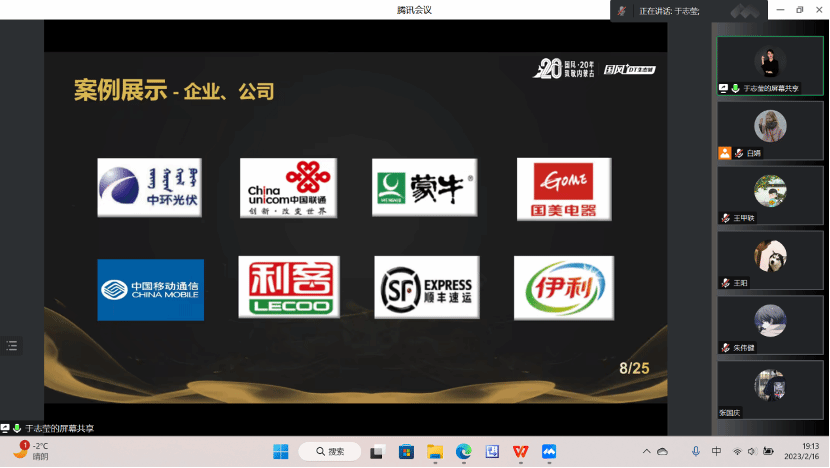
Task: Open the clock showing 19:13 2023/2/16
Action: pyautogui.click(x=801, y=451)
